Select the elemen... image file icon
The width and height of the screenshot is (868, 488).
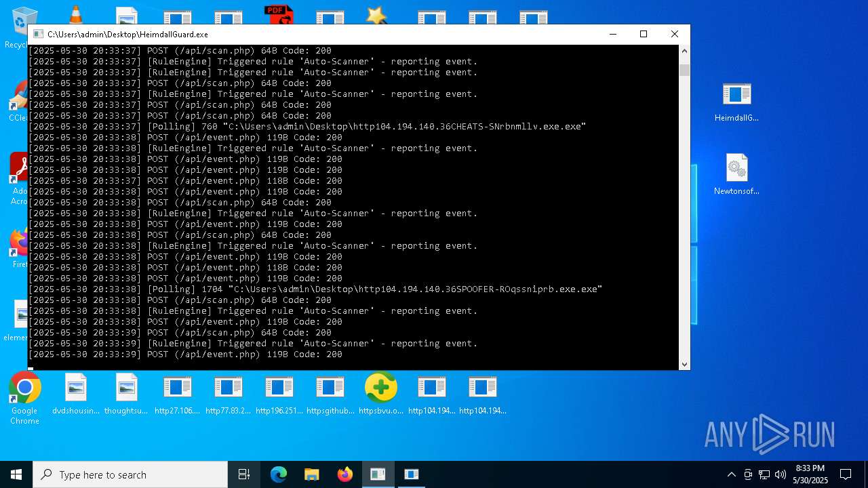click(x=18, y=321)
